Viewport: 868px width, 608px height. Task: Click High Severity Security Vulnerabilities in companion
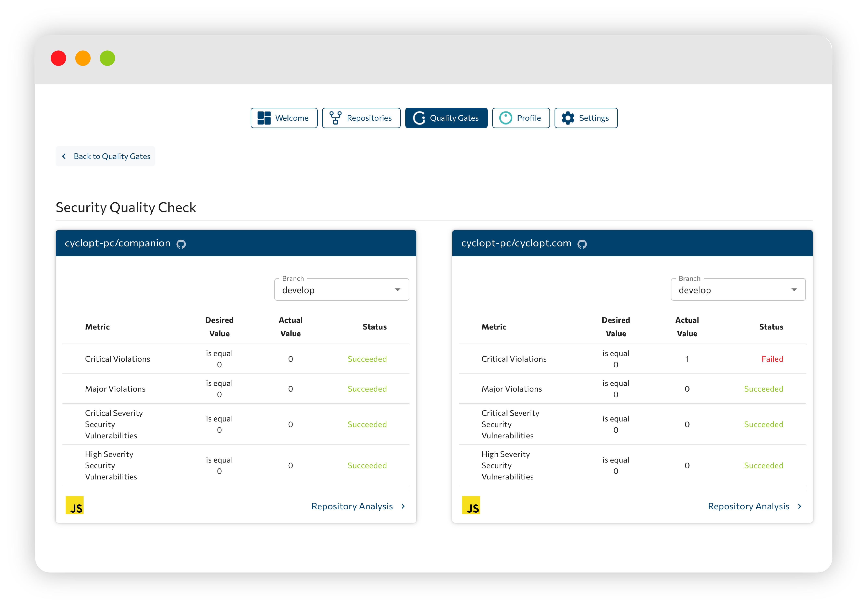tap(111, 465)
